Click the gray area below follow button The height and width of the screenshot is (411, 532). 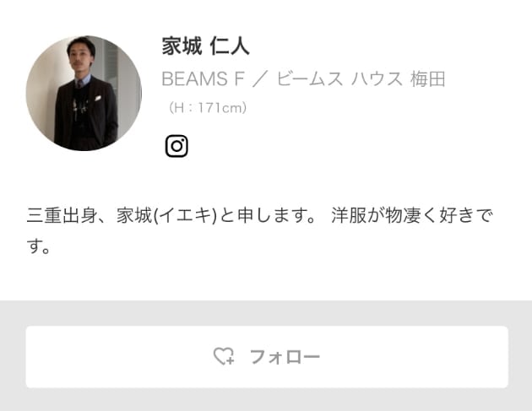pyautogui.click(x=266, y=399)
